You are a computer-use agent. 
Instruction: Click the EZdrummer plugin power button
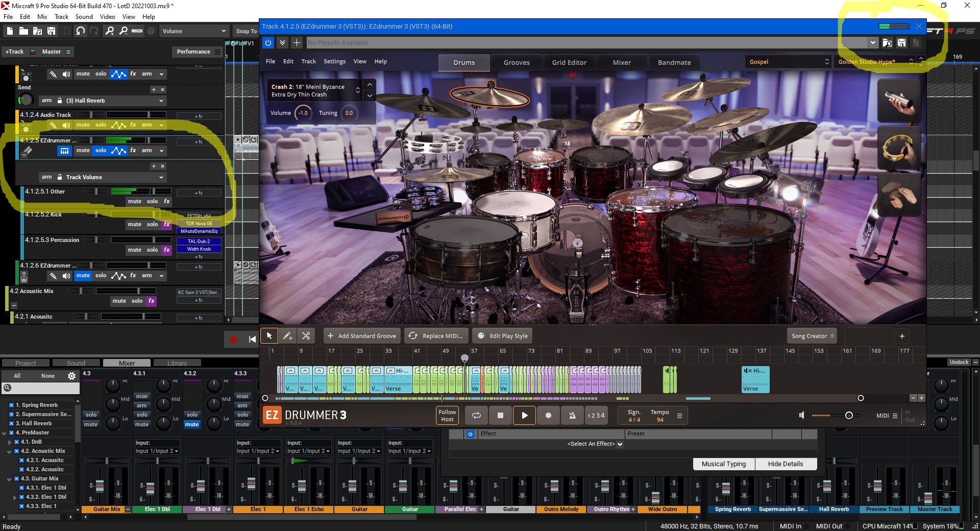268,43
